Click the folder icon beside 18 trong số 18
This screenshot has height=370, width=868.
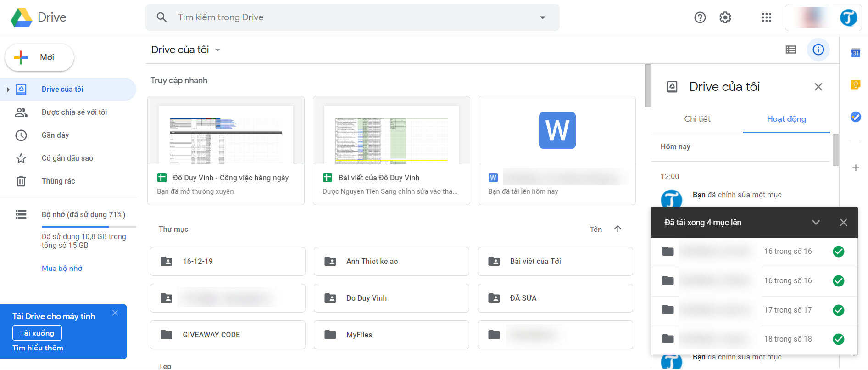[668, 339]
